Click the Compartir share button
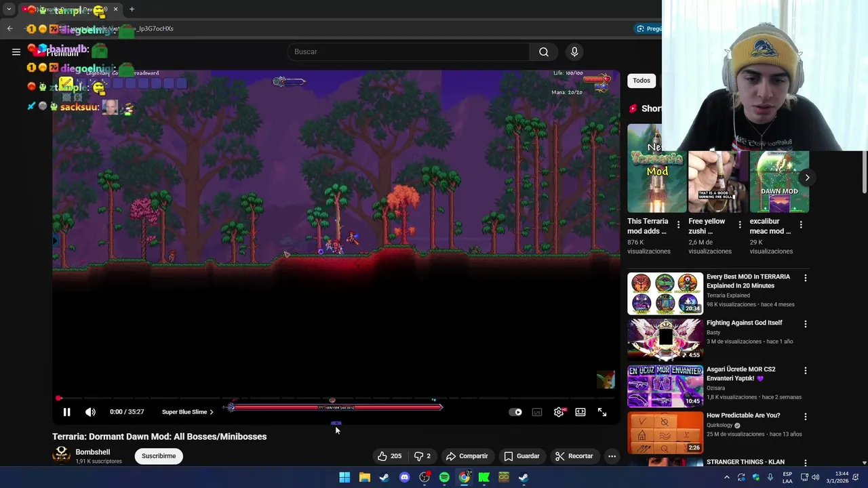868x488 pixels. pyautogui.click(x=467, y=456)
